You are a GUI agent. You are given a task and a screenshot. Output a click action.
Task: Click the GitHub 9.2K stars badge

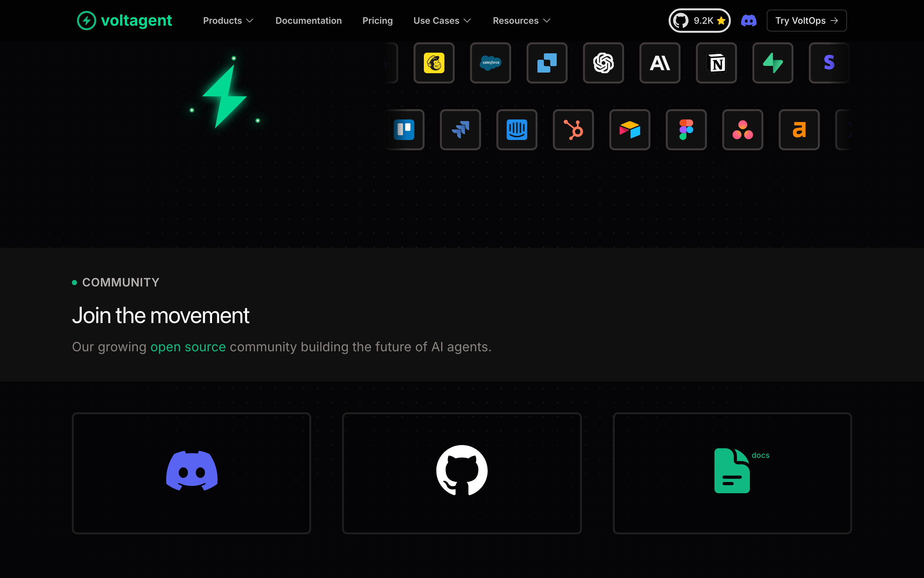(699, 21)
